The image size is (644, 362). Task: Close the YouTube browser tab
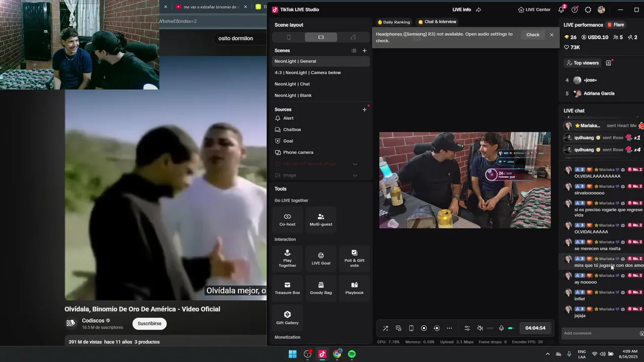tap(246, 7)
